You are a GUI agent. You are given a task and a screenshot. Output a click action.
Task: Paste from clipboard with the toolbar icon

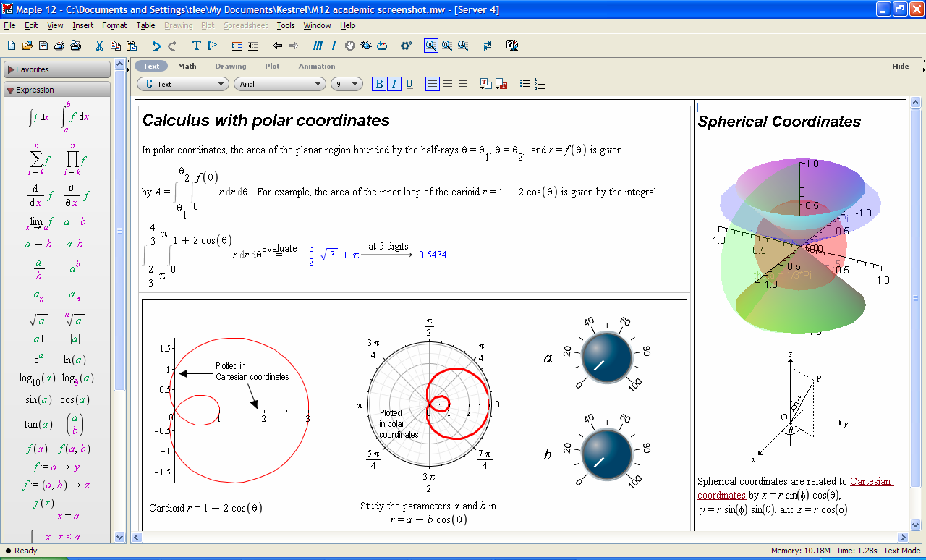coord(131,46)
